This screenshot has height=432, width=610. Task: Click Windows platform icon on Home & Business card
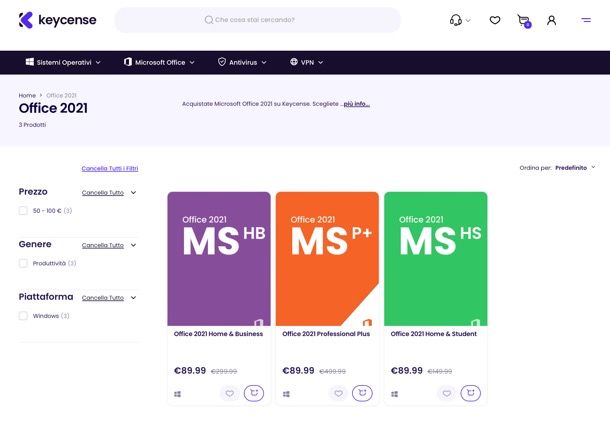pyautogui.click(x=177, y=394)
